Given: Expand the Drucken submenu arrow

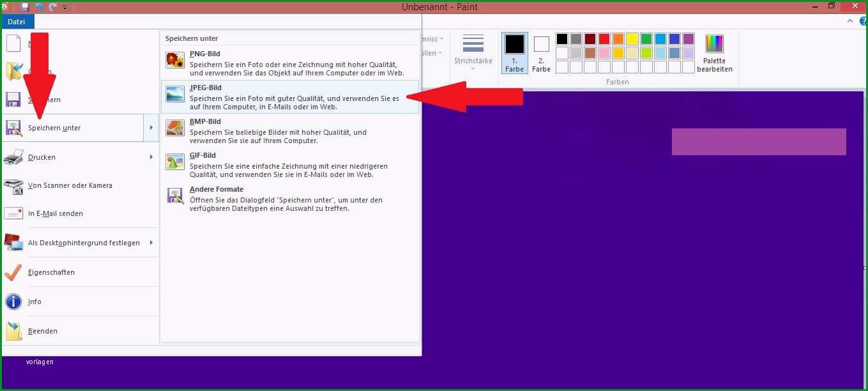Looking at the screenshot, I should click(x=151, y=157).
